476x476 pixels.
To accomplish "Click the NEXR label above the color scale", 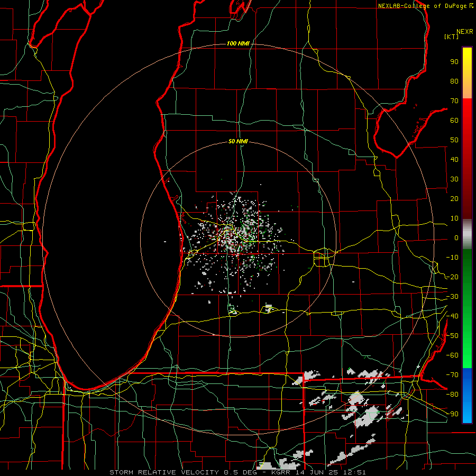I will (x=465, y=32).
